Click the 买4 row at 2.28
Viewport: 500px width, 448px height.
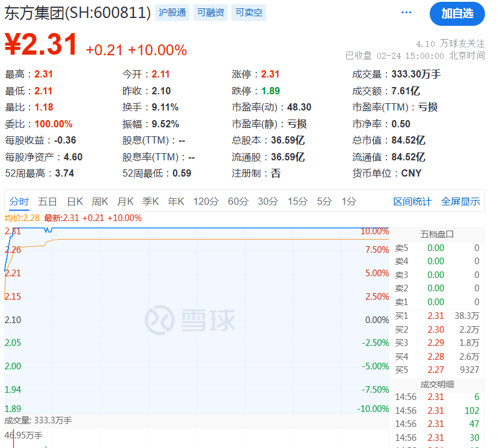click(437, 356)
